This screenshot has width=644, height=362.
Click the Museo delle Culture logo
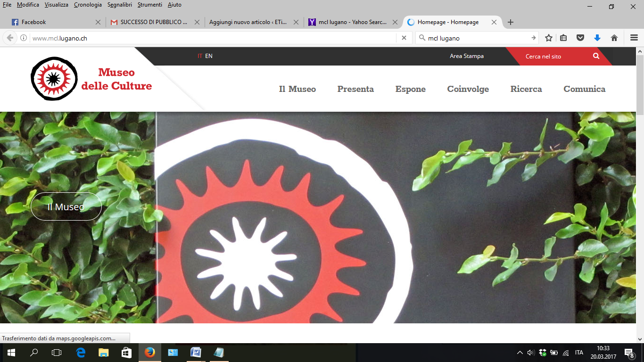click(91, 79)
